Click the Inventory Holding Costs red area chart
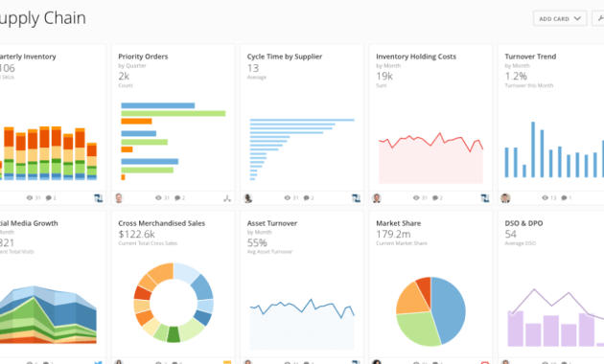The width and height of the screenshot is (604, 364). 430,158
